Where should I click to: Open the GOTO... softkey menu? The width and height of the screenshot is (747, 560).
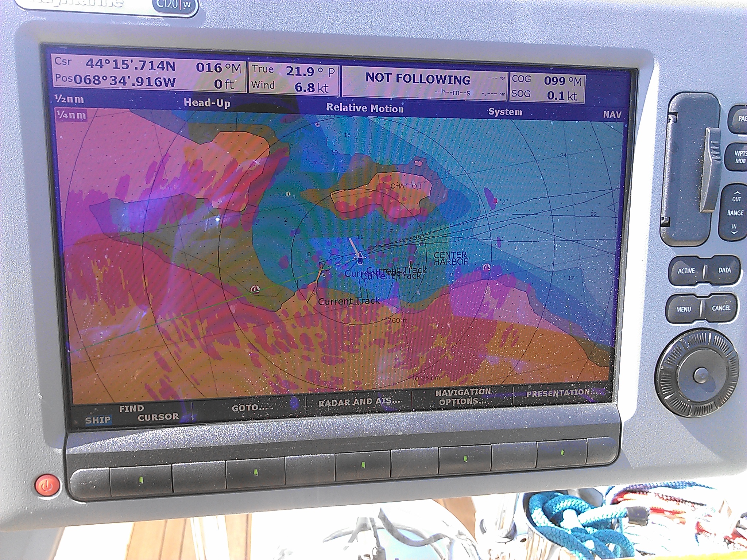[249, 407]
